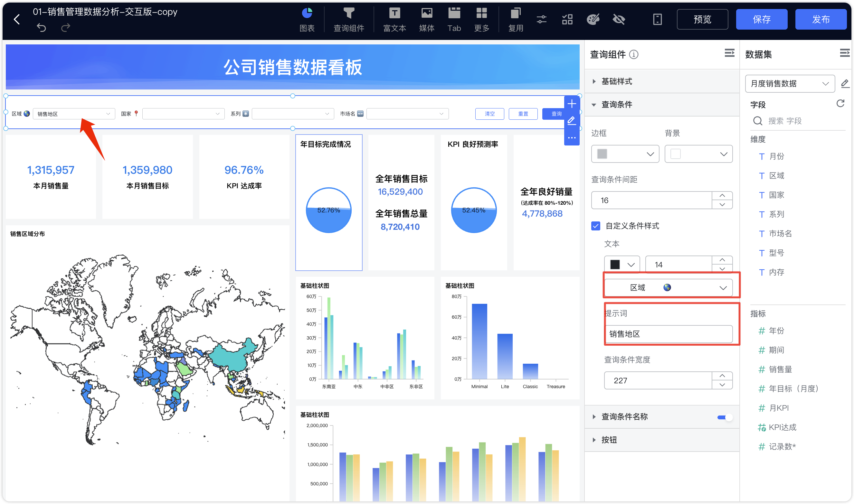Screen dimensions: 854x504
Task: Click the edit pencil on query component
Action: tap(572, 121)
